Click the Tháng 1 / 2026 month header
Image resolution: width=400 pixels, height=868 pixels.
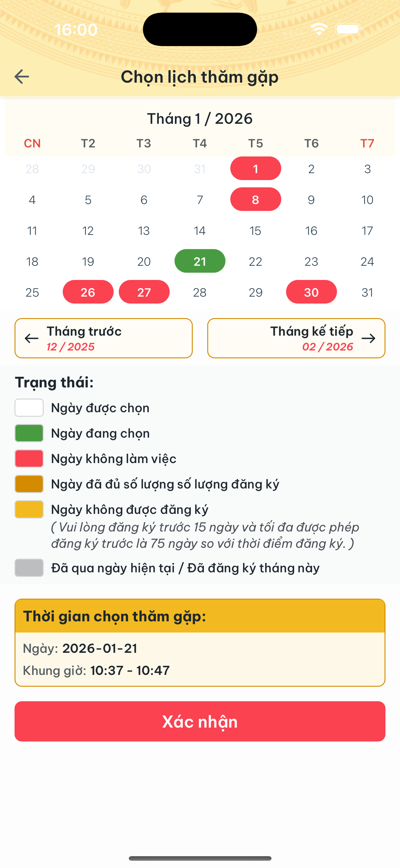click(200, 119)
